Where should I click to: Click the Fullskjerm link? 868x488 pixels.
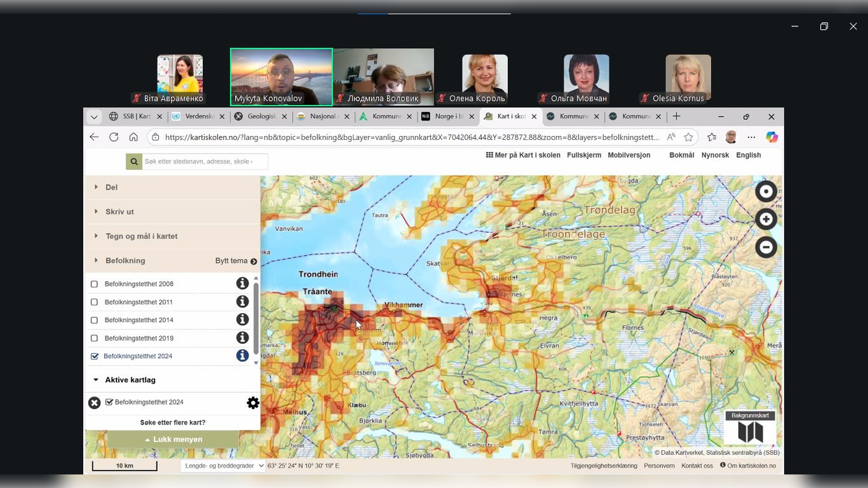584,155
